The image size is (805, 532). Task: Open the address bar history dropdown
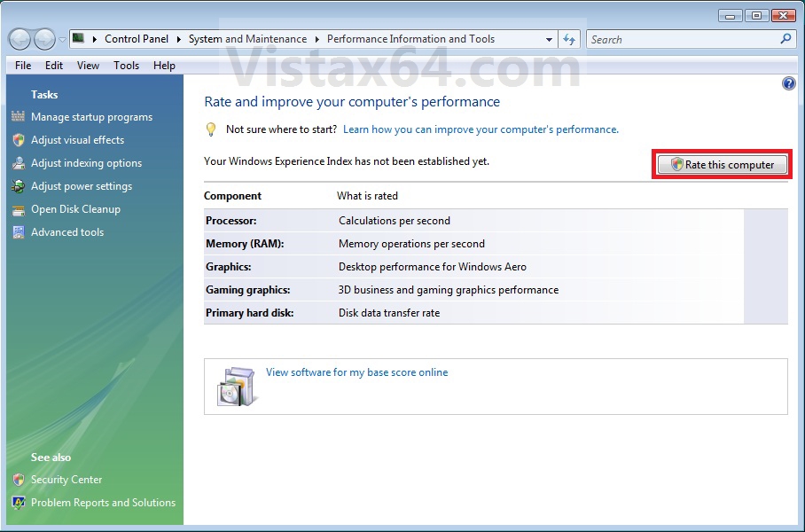click(549, 40)
